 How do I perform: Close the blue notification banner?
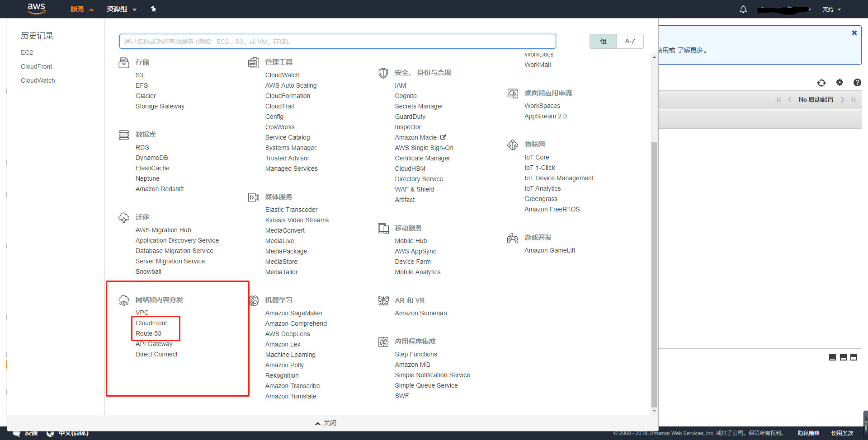click(854, 33)
